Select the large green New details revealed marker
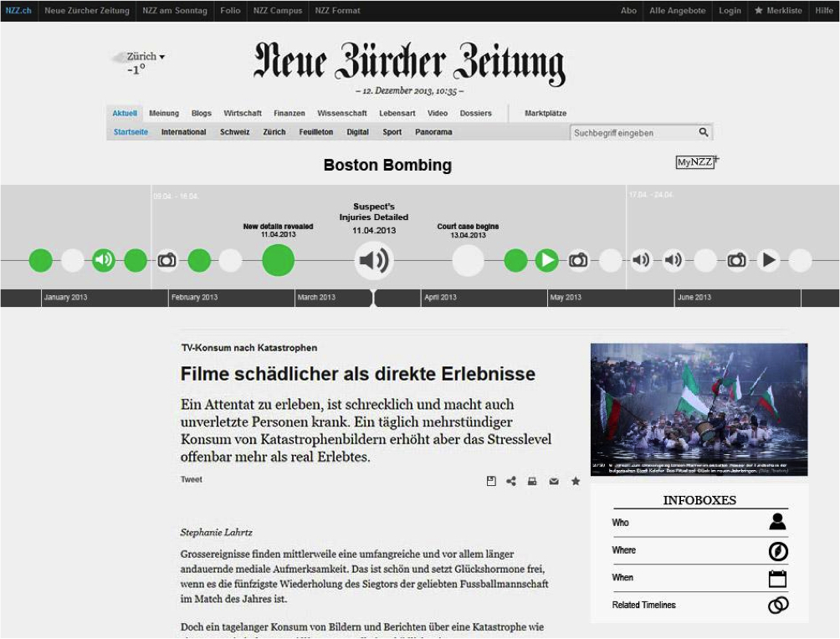This screenshot has width=840, height=639. 279,261
